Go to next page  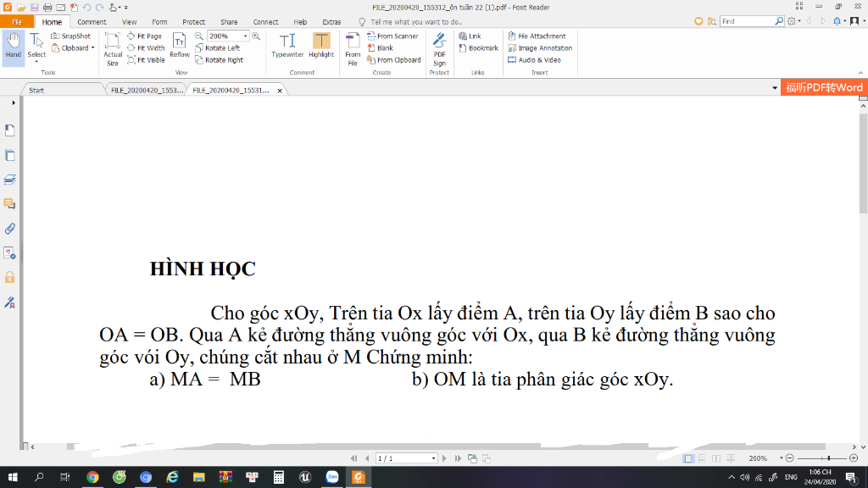444,458
